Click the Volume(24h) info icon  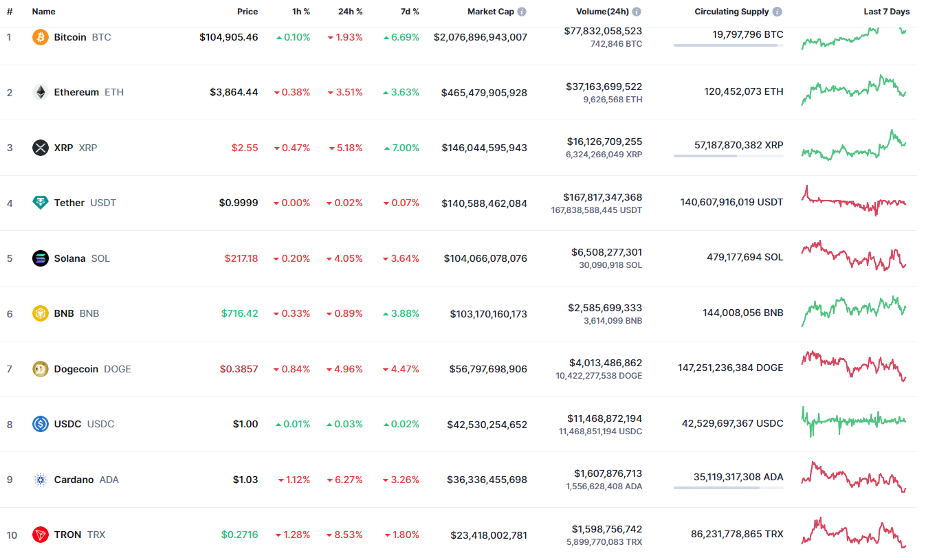click(x=637, y=12)
